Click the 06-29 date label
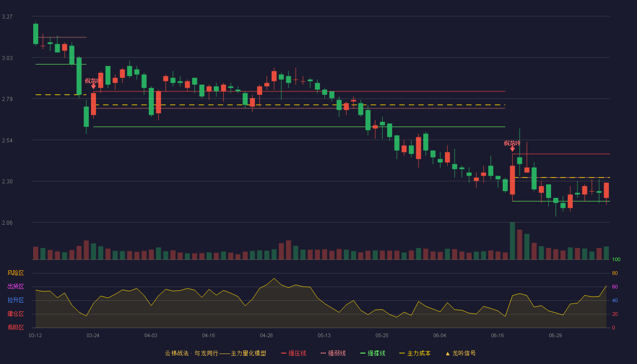The width and height of the screenshot is (637, 364). pos(555,335)
